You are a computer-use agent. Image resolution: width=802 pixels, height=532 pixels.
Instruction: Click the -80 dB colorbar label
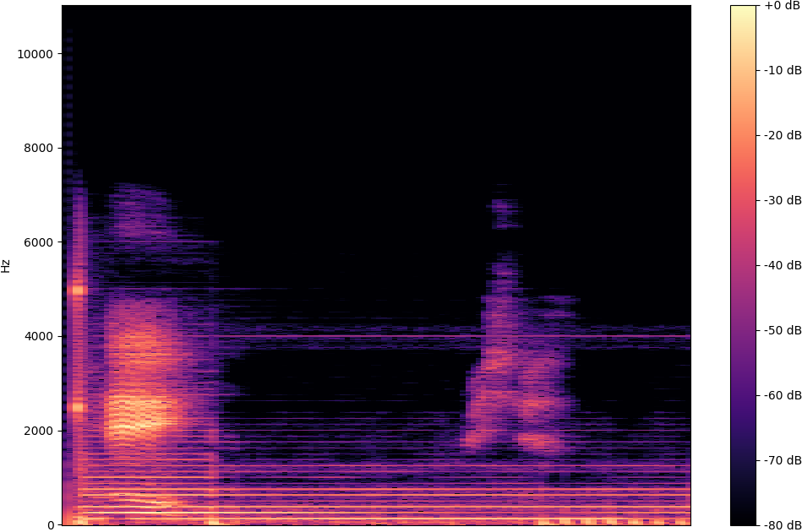[x=783, y=525]
